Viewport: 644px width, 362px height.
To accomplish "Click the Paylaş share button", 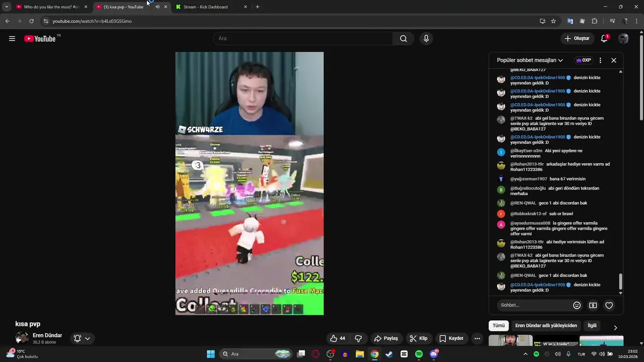I will coord(386,338).
